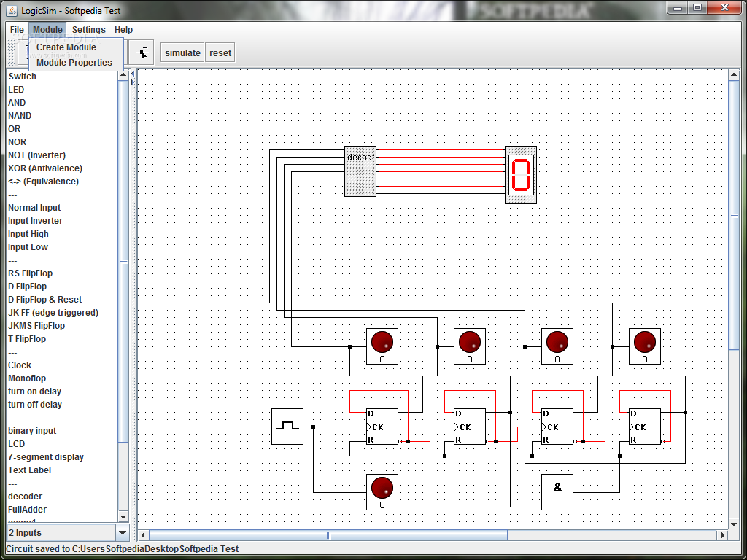Choose Module Properties from the menu

74,63
